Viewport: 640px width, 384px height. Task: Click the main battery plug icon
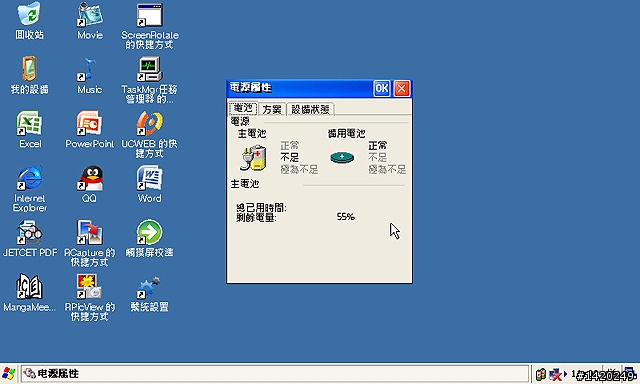click(x=253, y=158)
